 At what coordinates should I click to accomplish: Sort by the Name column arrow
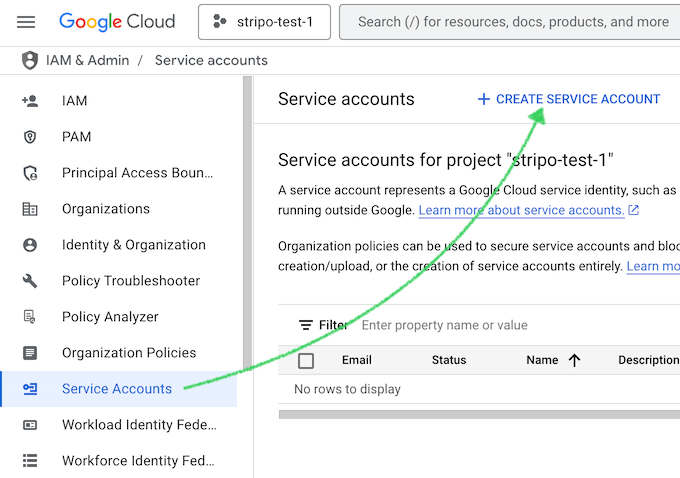pos(574,361)
